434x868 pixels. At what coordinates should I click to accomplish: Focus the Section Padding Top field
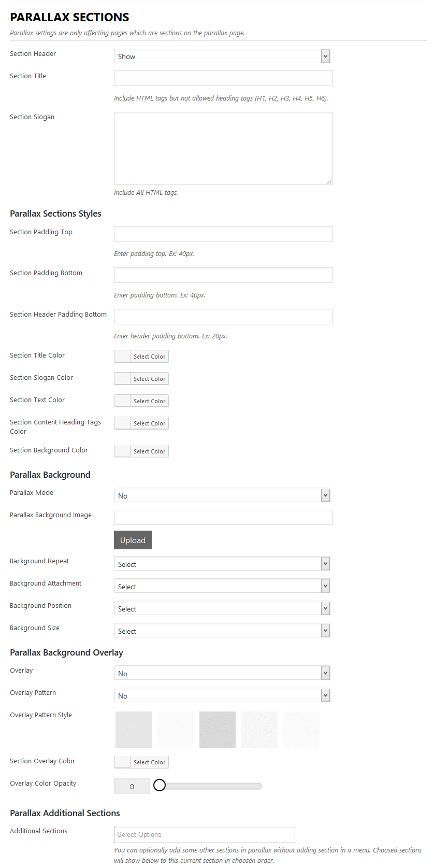(223, 234)
